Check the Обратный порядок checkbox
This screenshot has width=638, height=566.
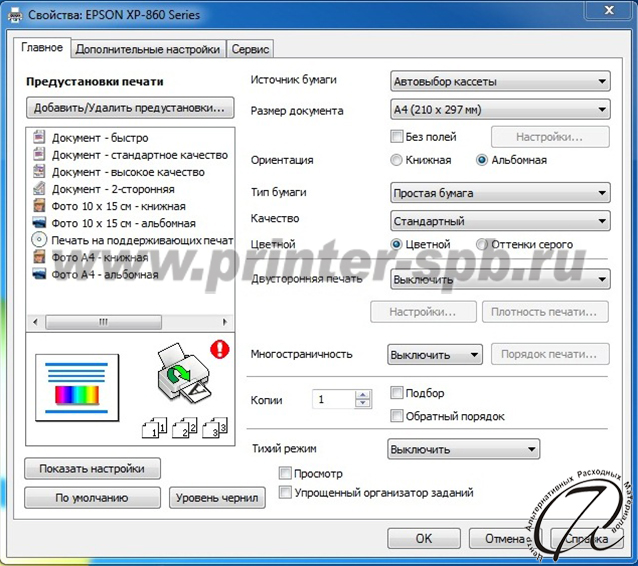(396, 416)
